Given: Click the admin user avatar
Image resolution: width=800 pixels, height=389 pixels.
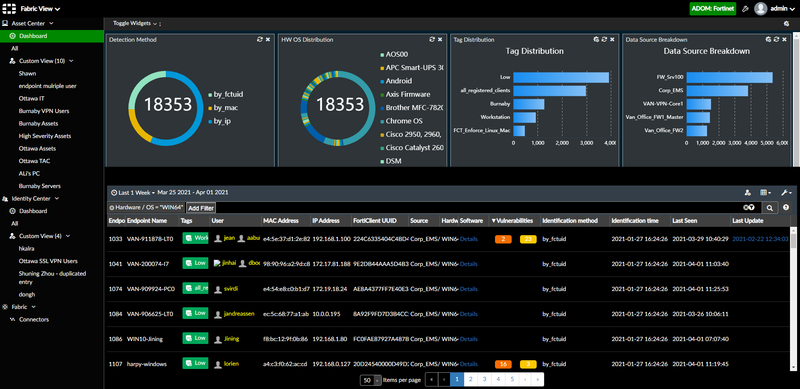Looking at the screenshot, I should (x=761, y=9).
